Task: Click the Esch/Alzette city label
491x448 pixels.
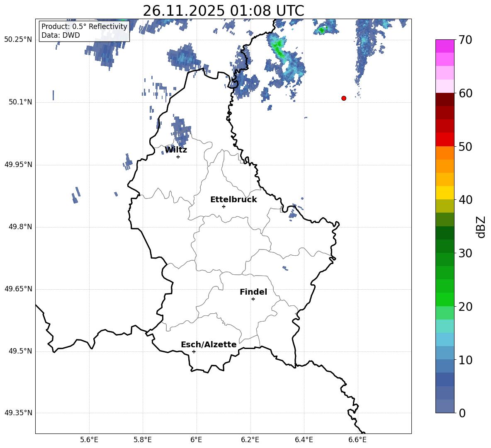Action: coord(209,344)
